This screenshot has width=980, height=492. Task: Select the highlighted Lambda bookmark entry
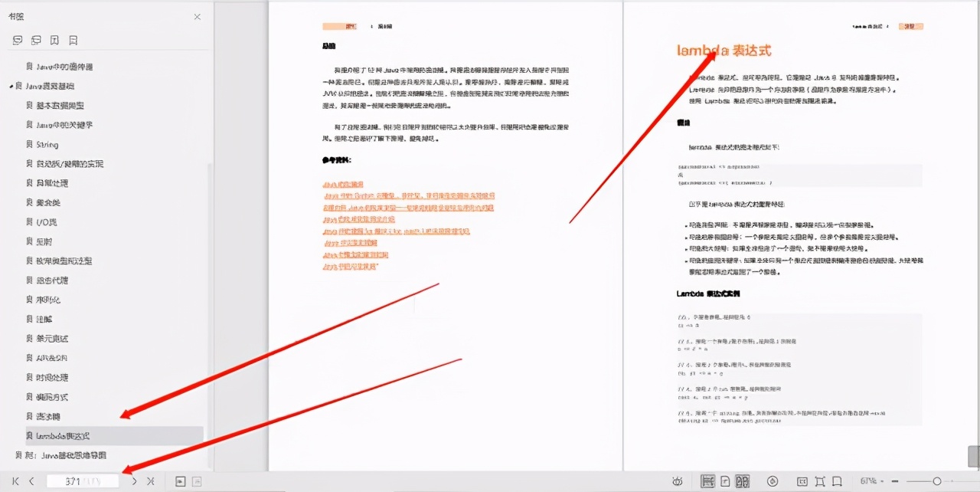tap(114, 436)
